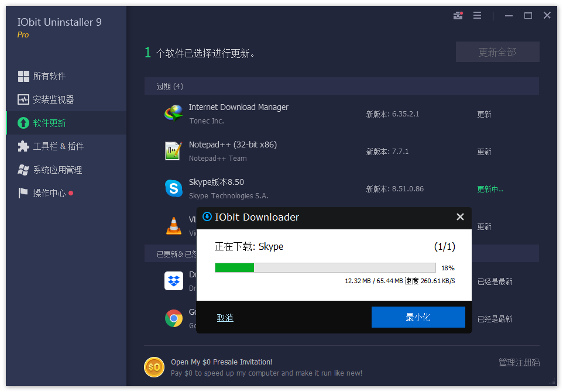This screenshot has width=563, height=392.
Task: Click the Install Monitor icon
Action: (x=23, y=99)
